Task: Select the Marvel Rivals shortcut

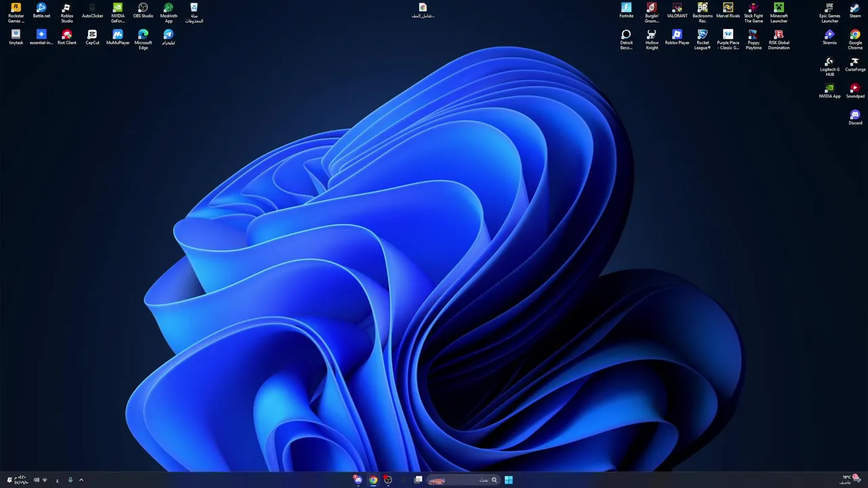Action: [x=728, y=11]
